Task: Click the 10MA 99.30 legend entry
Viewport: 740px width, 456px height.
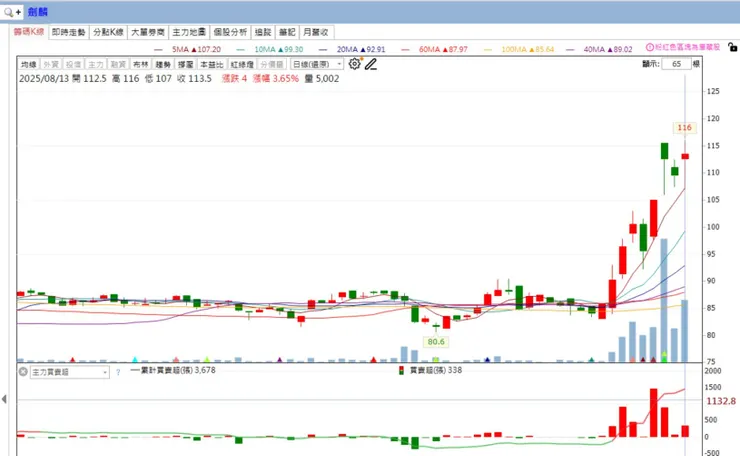Action: pyautogui.click(x=278, y=49)
